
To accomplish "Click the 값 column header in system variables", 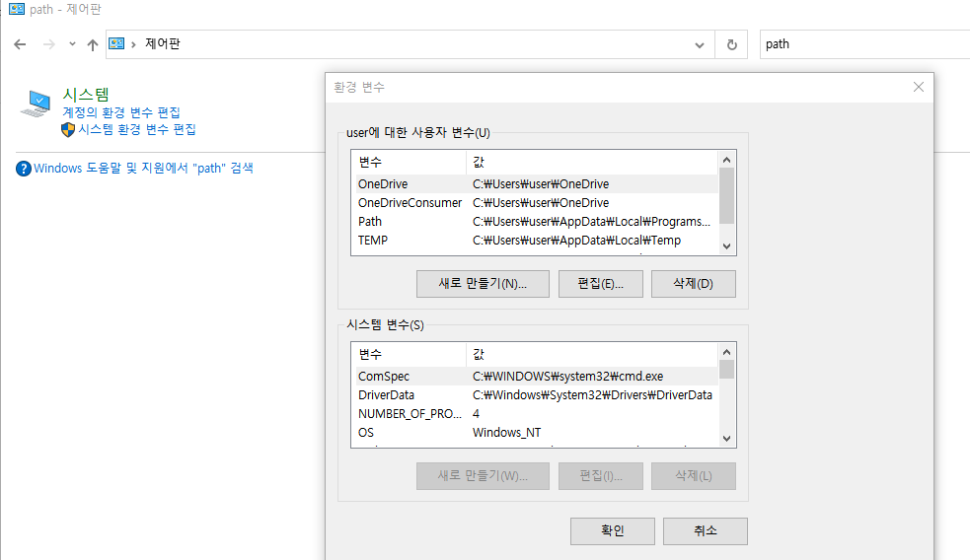I will pos(591,354).
